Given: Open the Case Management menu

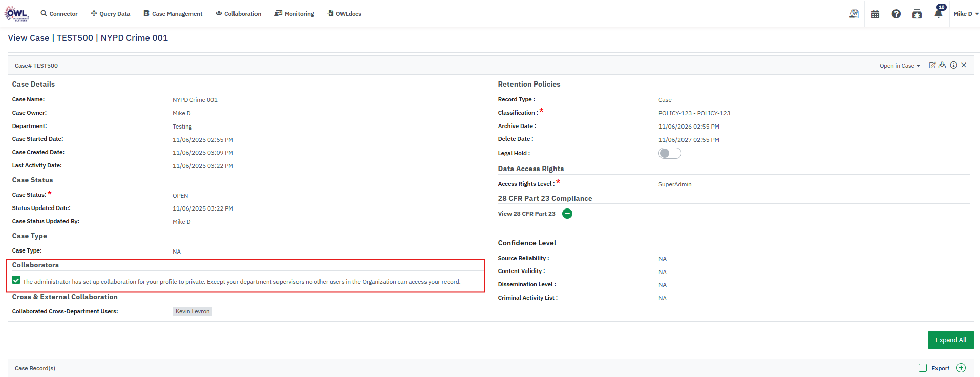Looking at the screenshot, I should point(173,14).
